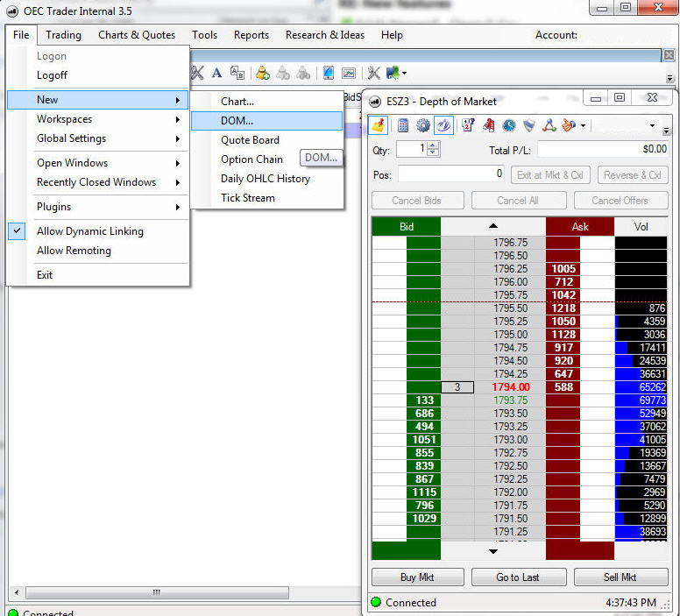Open the Trading menu

[x=63, y=35]
